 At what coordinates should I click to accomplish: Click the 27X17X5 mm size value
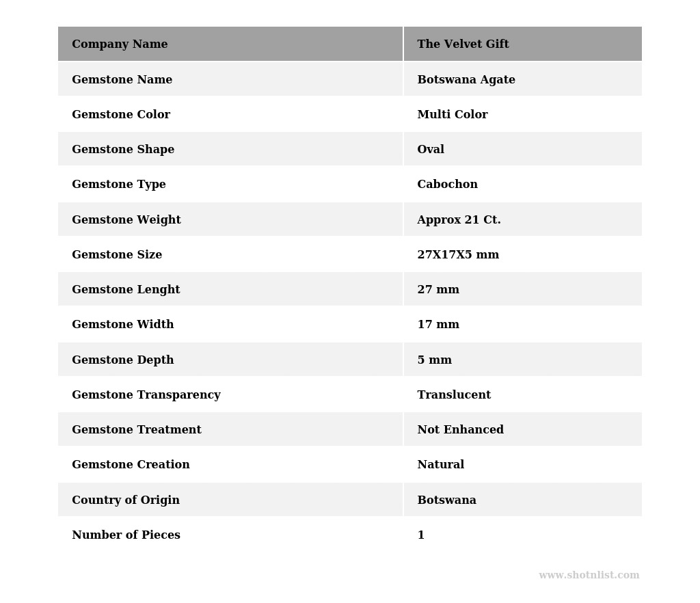coord(458,255)
